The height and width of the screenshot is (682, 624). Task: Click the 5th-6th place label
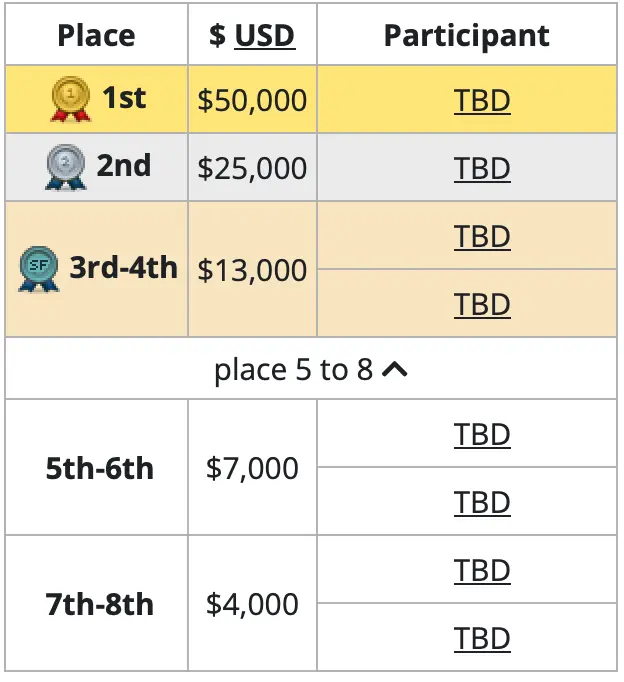pos(100,468)
